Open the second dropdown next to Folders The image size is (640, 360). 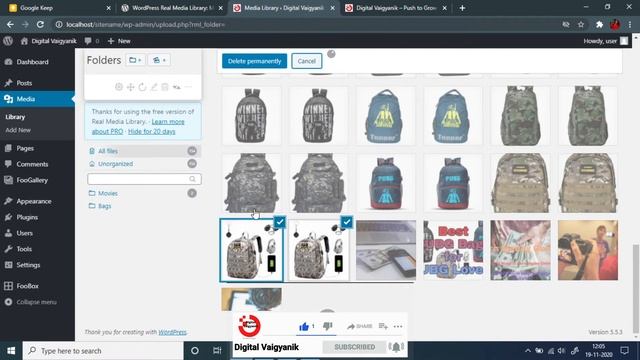[x=159, y=60]
